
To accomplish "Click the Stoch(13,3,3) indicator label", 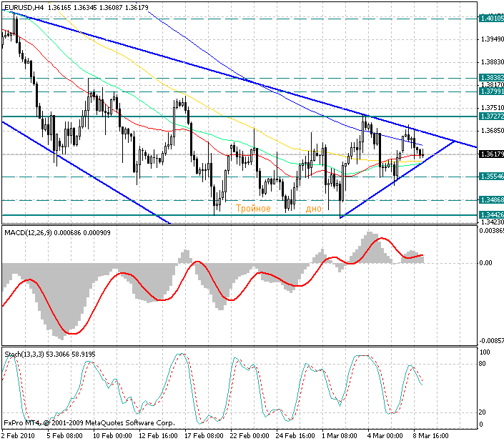I will 24,355.
